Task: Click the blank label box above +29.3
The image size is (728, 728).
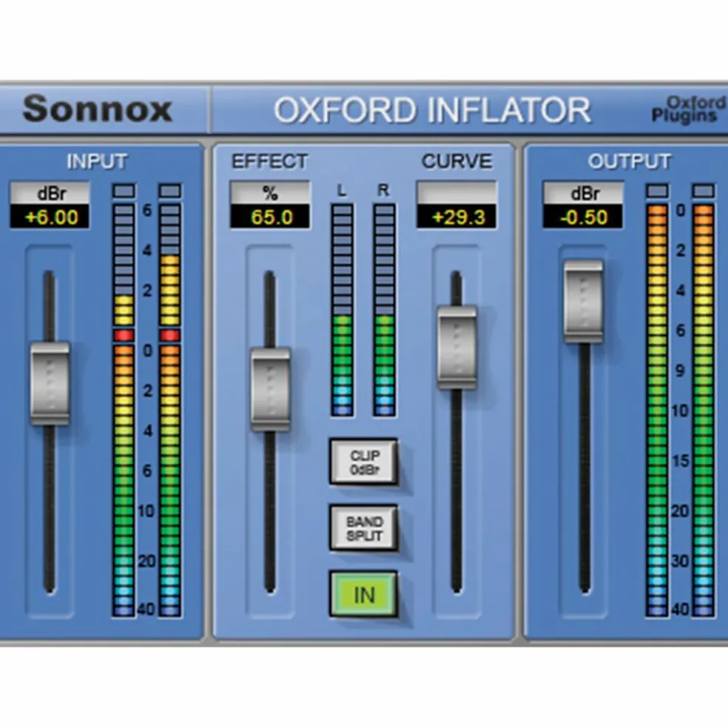Action: (457, 193)
